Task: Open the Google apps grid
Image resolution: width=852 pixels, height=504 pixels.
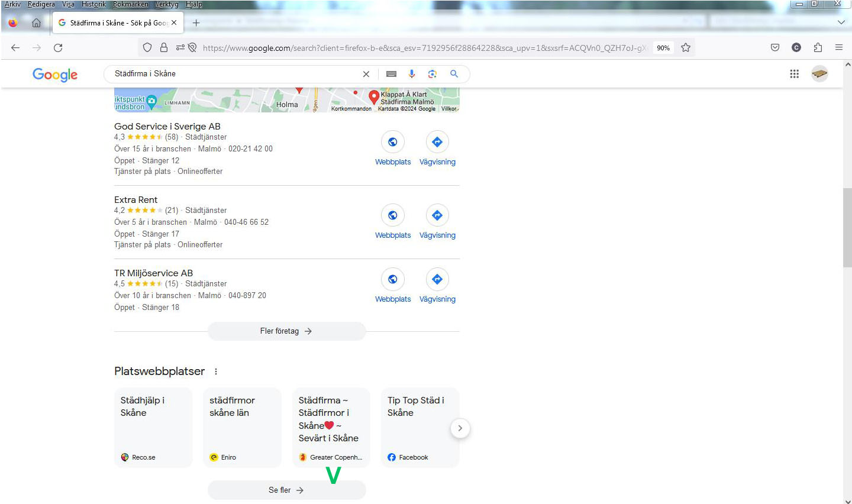Action: click(x=795, y=74)
